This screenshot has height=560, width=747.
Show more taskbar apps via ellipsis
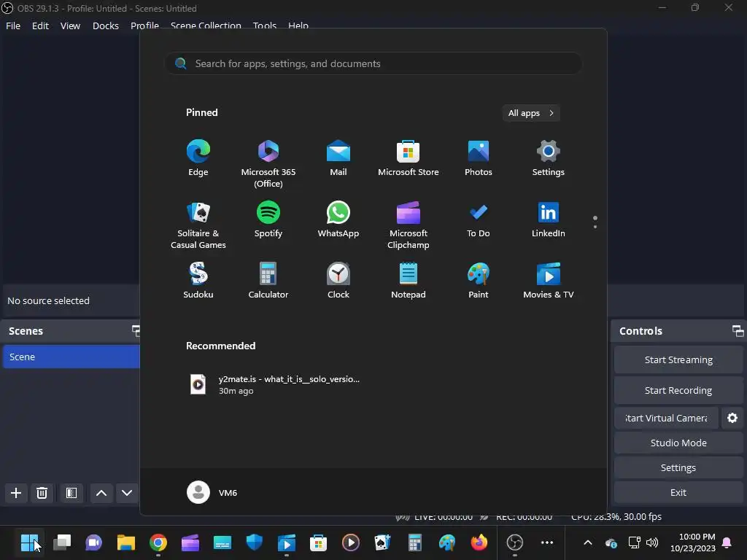pos(547,542)
